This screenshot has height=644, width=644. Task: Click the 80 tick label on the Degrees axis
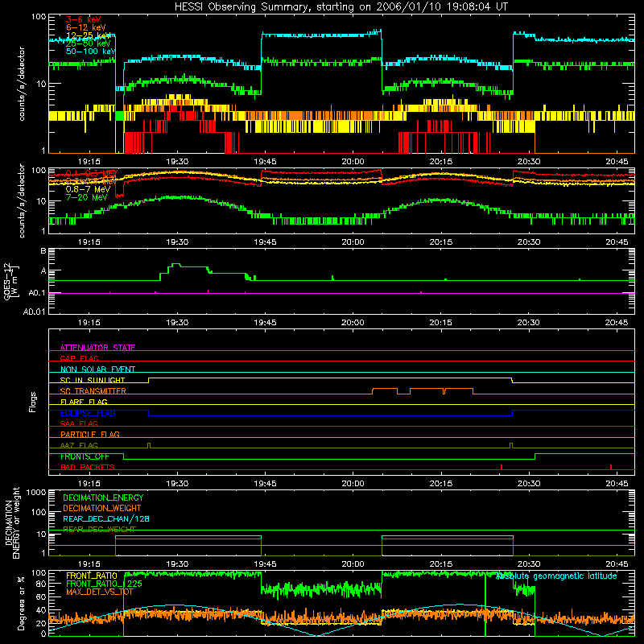coord(41,584)
